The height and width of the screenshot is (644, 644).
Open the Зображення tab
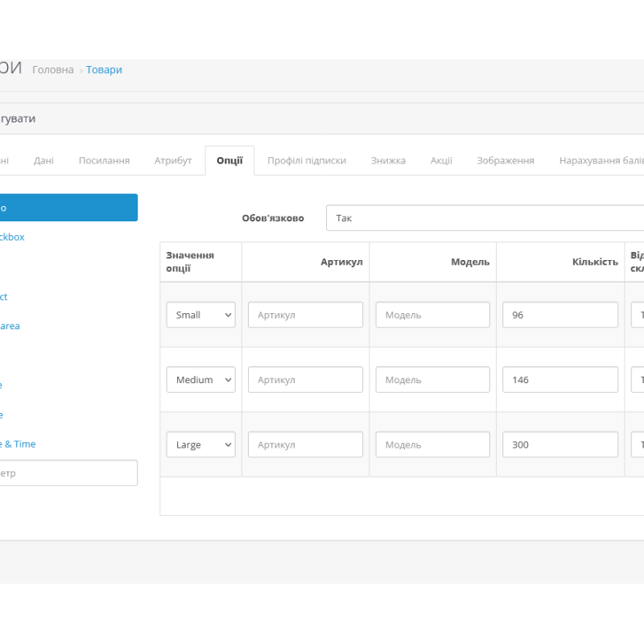click(x=505, y=160)
